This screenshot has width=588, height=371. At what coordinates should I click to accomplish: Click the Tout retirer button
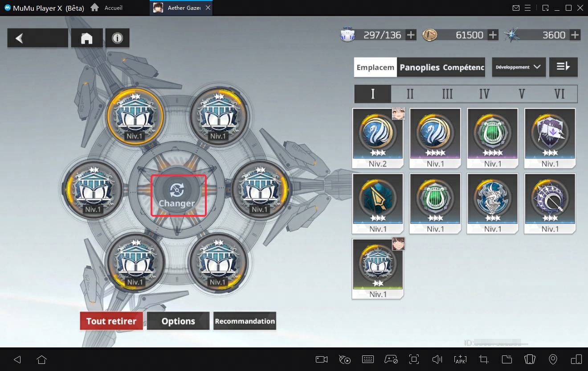click(111, 321)
